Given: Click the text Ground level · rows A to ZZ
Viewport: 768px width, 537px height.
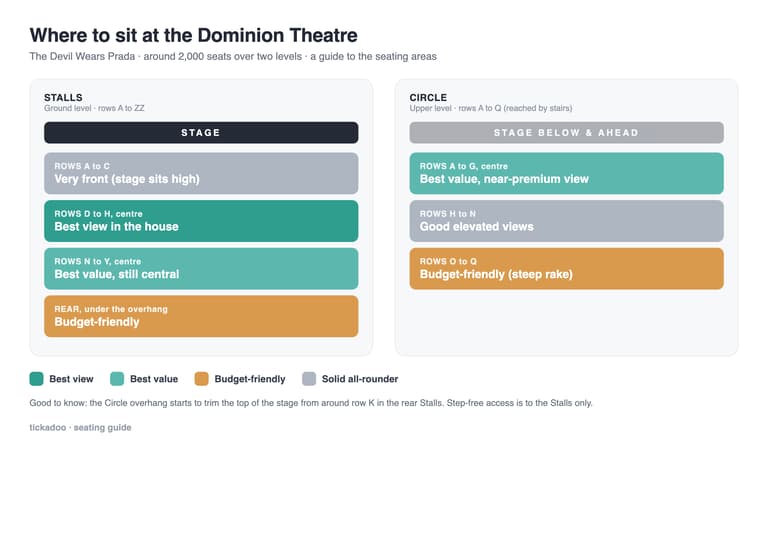Looking at the screenshot, I should pyautogui.click(x=94, y=108).
